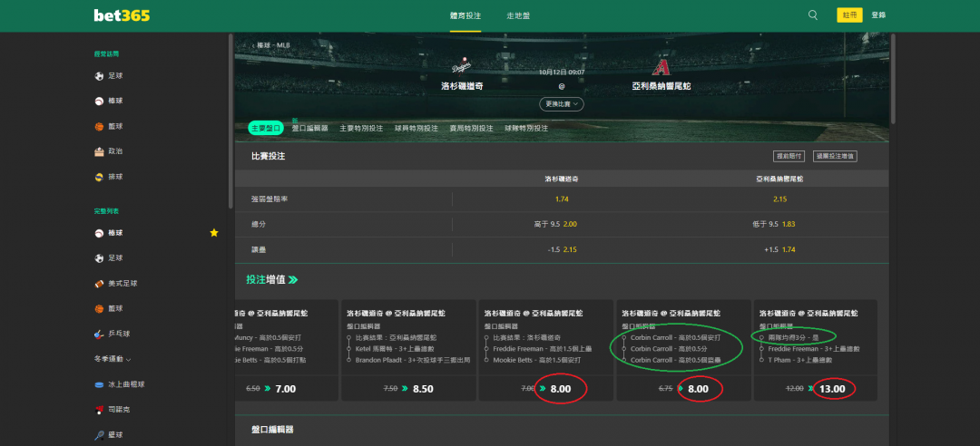Open 籃球 under 完整列表
The height and width of the screenshot is (446, 980).
tap(115, 308)
